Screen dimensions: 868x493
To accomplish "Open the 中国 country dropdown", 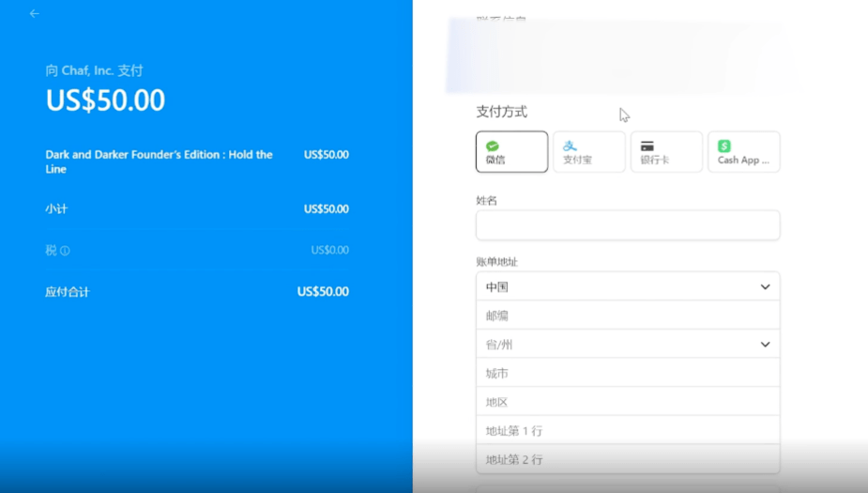I will (627, 287).
